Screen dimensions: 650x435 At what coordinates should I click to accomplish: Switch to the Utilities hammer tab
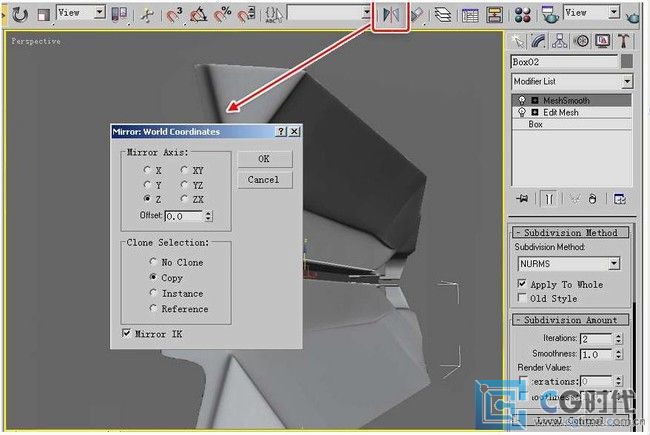(x=623, y=41)
